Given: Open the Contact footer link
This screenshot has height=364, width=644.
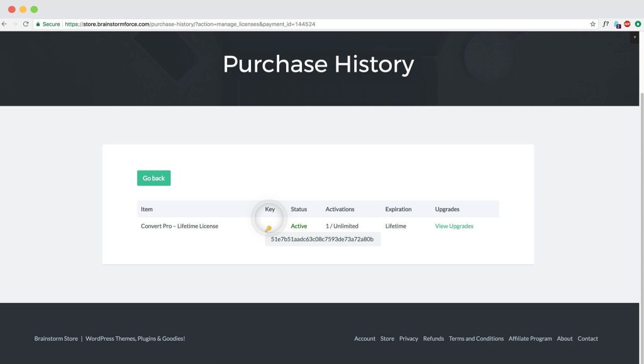Looking at the screenshot, I should pos(588,339).
